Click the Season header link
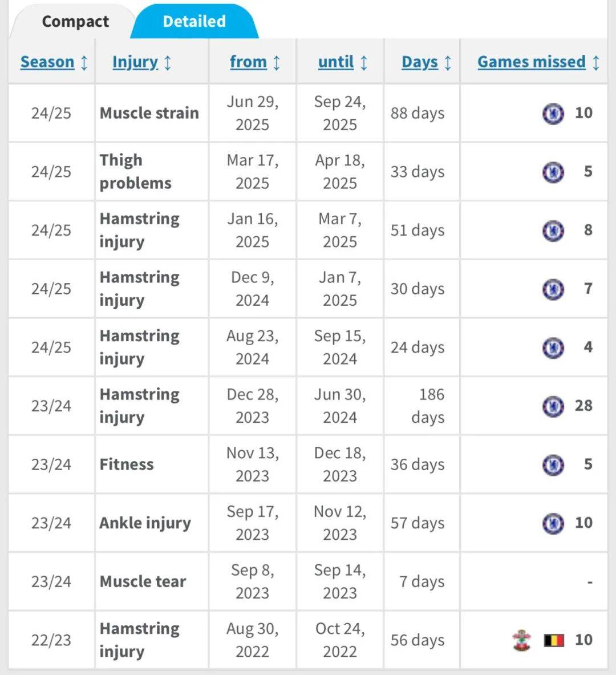Screen dimensions: 616x675 tap(47, 62)
